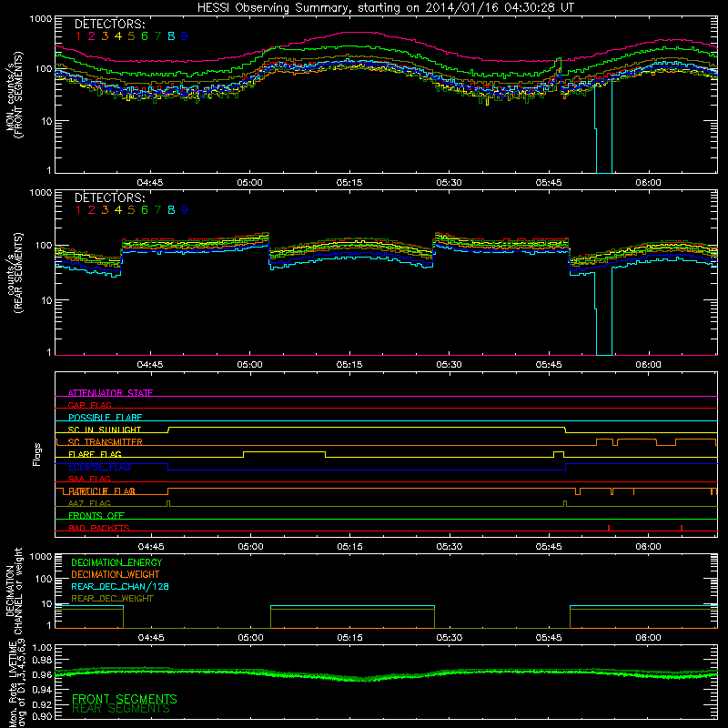Select orange detector 3 in rear segments legend
This screenshot has width=728, height=728.
(105, 210)
